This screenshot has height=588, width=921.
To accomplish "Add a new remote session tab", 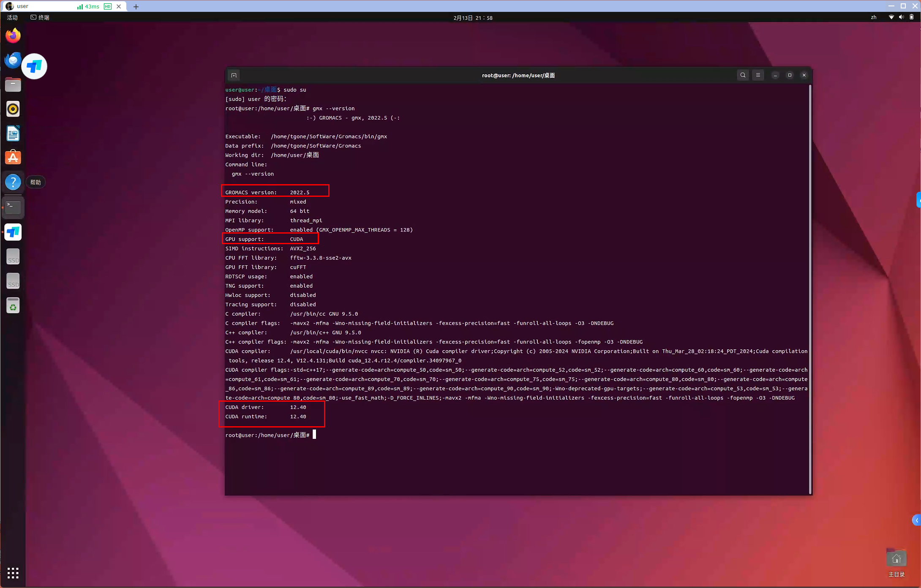I will click(136, 6).
